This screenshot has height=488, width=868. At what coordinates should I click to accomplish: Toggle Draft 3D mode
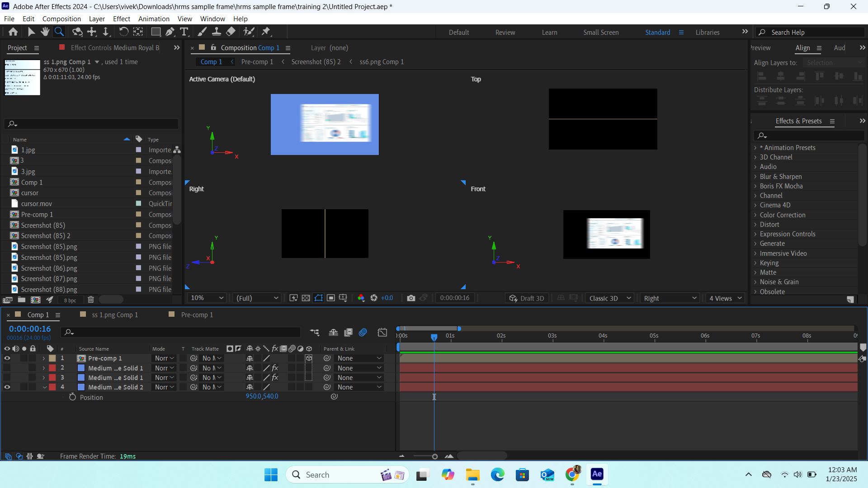(x=527, y=298)
